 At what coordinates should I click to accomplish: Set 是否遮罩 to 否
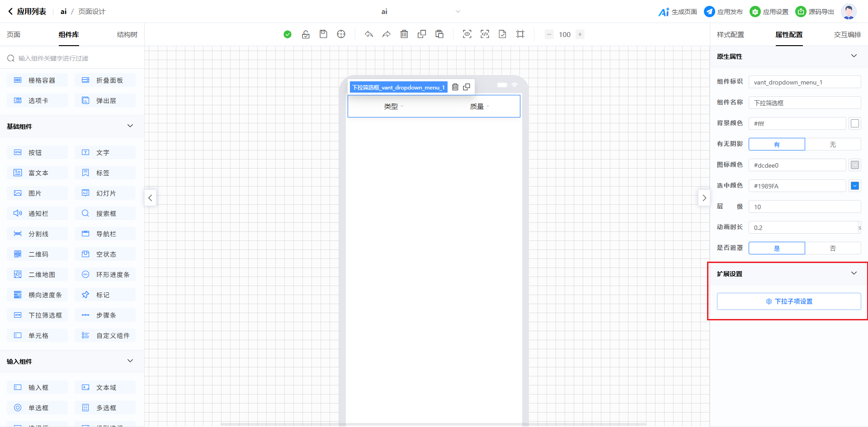(x=833, y=249)
